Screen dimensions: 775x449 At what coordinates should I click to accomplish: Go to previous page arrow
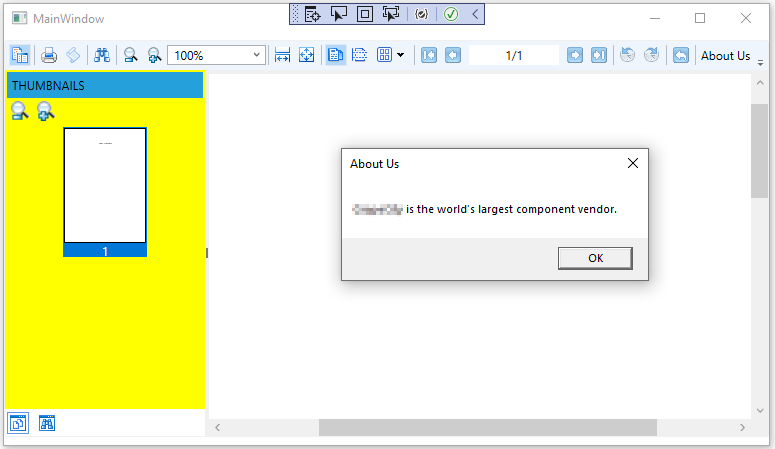pyautogui.click(x=453, y=55)
